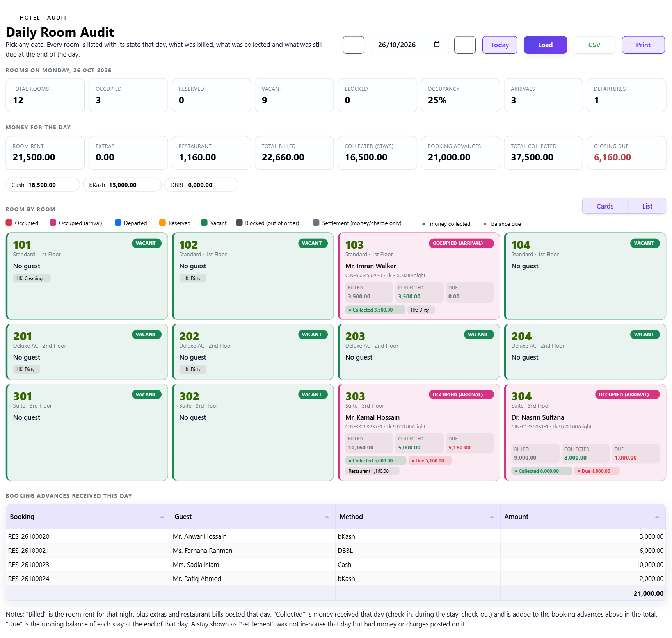
Task: Click the Collected 8,000.00 chip
Action: [x=542, y=471]
